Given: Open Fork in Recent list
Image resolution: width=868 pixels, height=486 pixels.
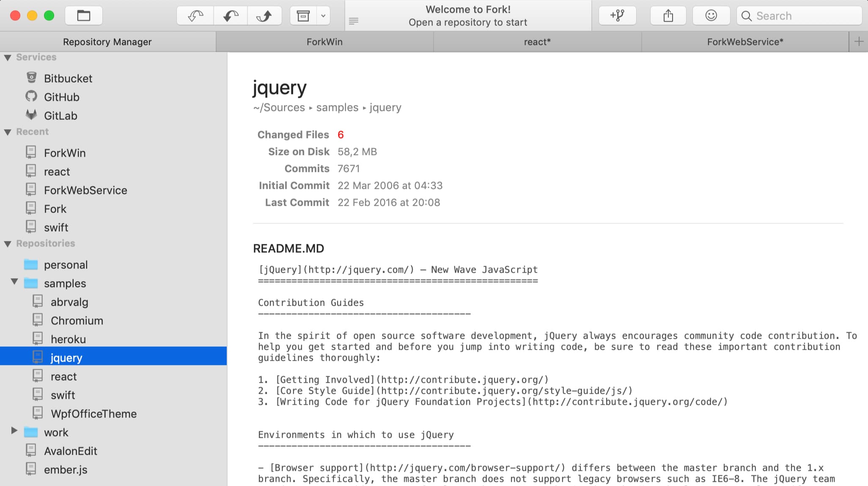Looking at the screenshot, I should 55,209.
